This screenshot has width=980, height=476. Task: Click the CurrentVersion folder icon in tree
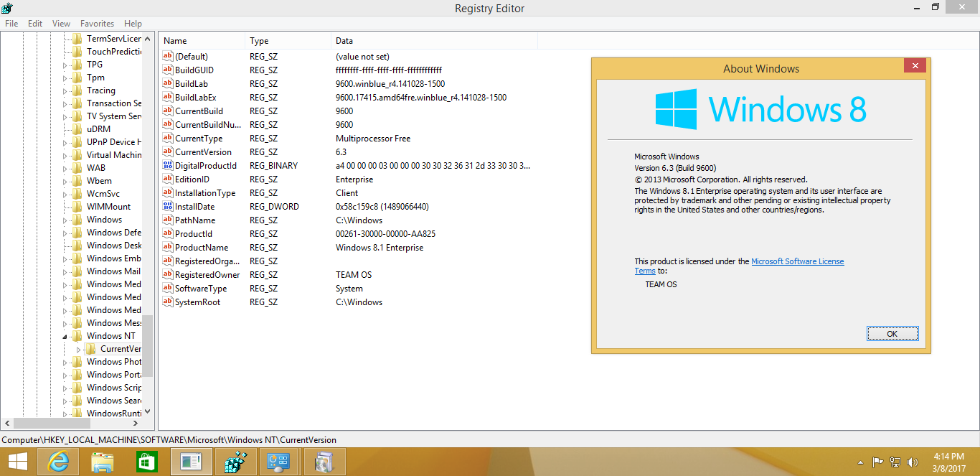91,349
